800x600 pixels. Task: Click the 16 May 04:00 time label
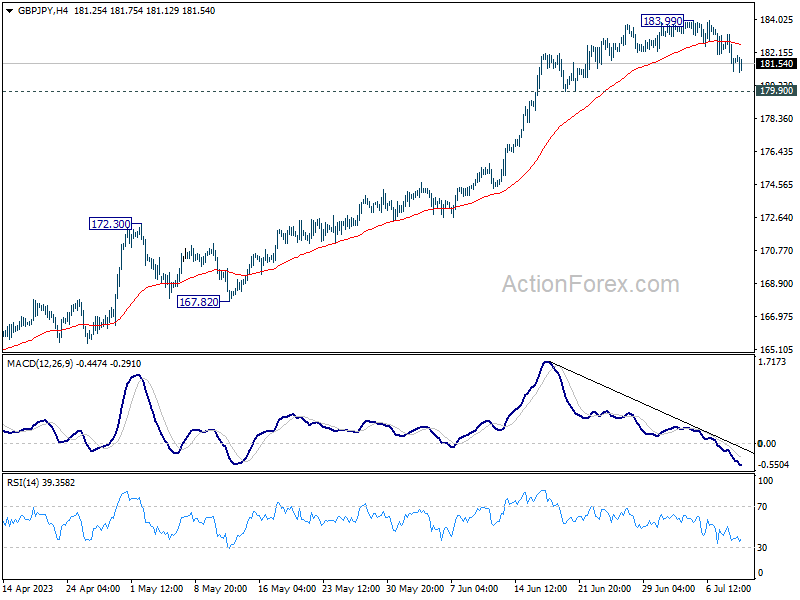click(x=287, y=589)
